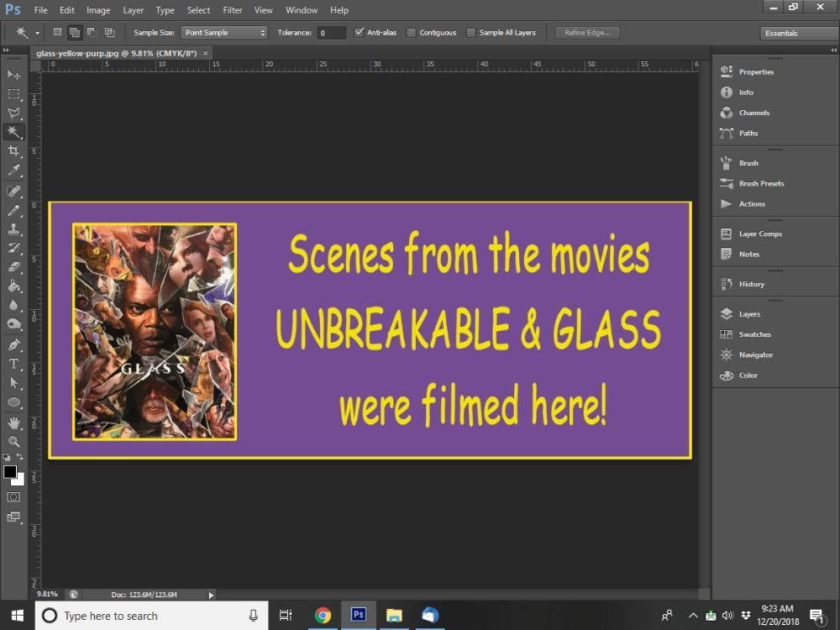Open the tool preset picker arrow
Viewport: 840px width, 630px height.
(38, 34)
